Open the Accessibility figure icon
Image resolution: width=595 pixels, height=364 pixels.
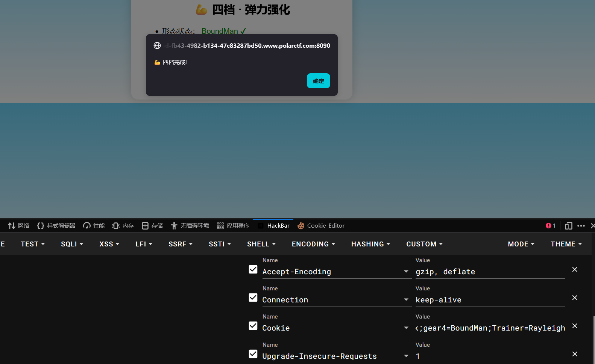pyautogui.click(x=174, y=226)
